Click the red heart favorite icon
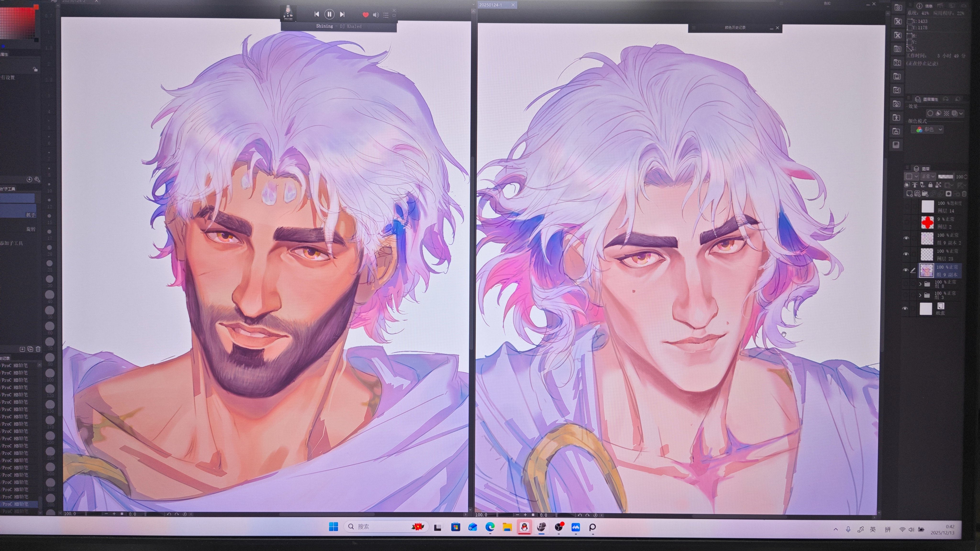Image resolution: width=980 pixels, height=551 pixels. pyautogui.click(x=365, y=15)
